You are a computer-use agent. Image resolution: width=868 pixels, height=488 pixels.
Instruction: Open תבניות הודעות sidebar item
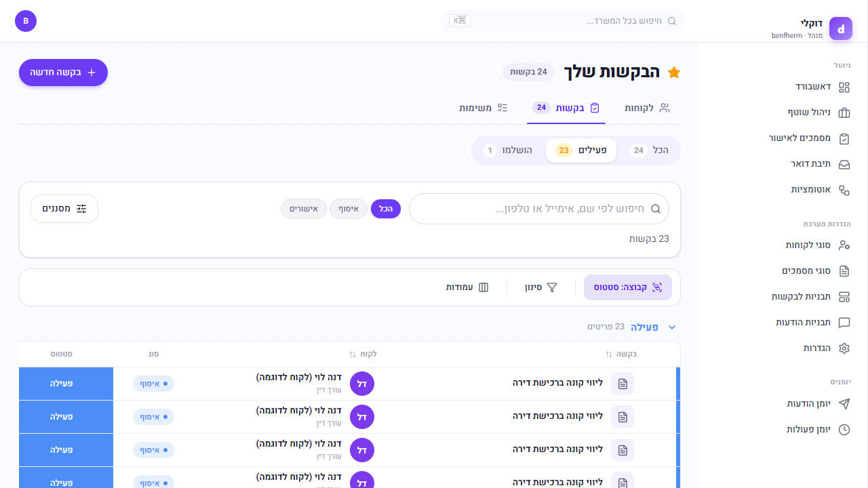coord(812,322)
